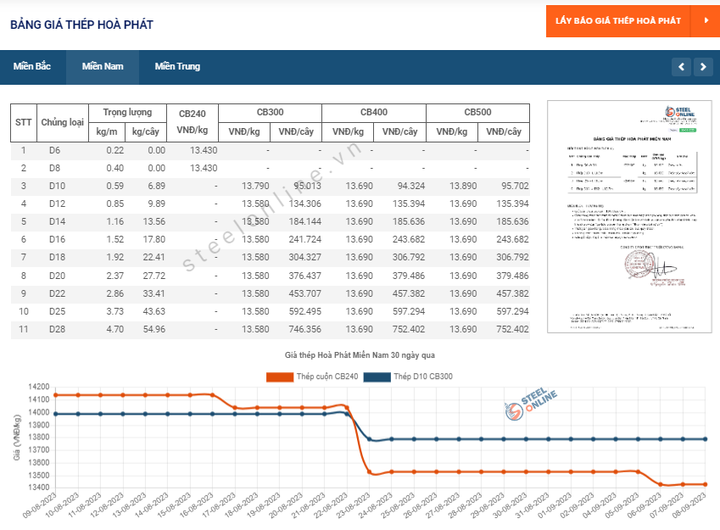
Task: Select the D14 row label
Action: tap(57, 222)
